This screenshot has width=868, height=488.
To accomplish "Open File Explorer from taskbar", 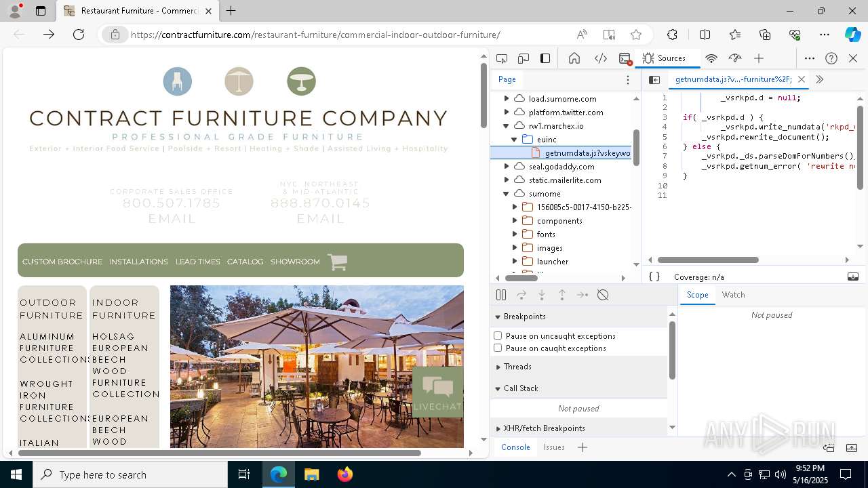I will [x=311, y=474].
